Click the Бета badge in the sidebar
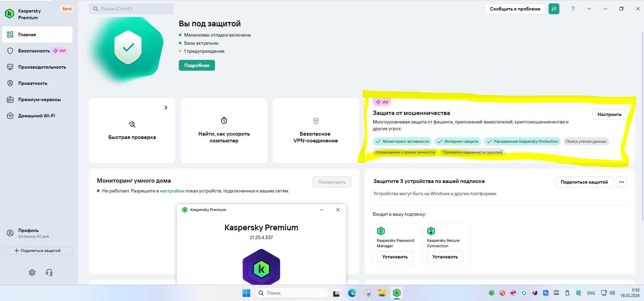The height and width of the screenshot is (301, 644). tap(67, 9)
